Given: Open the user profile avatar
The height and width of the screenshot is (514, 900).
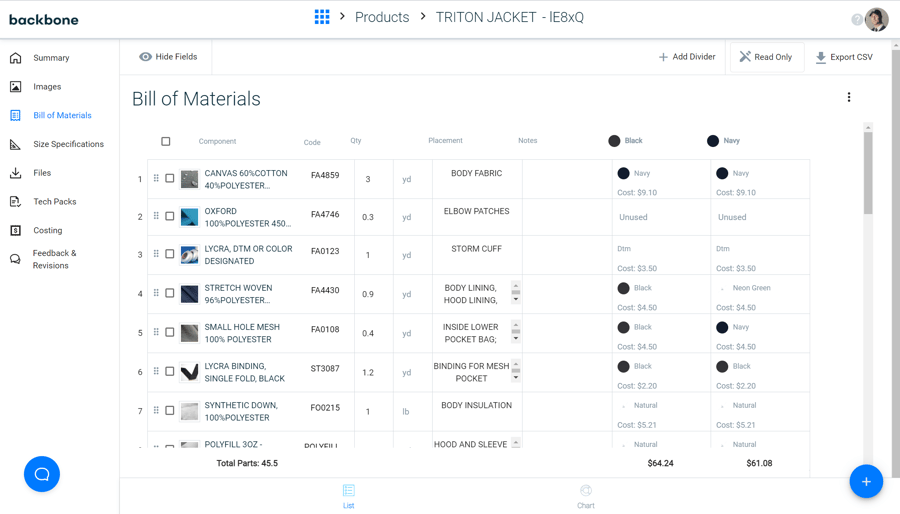Looking at the screenshot, I should click(x=877, y=19).
